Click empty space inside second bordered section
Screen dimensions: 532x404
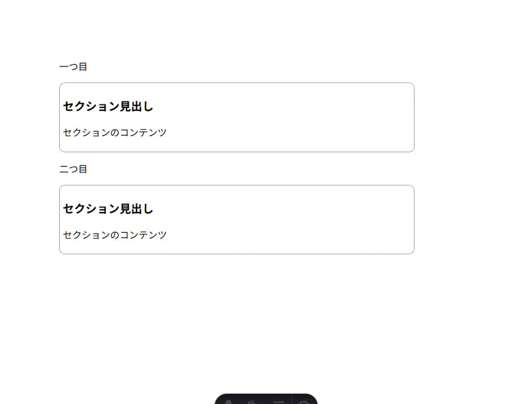point(312,220)
